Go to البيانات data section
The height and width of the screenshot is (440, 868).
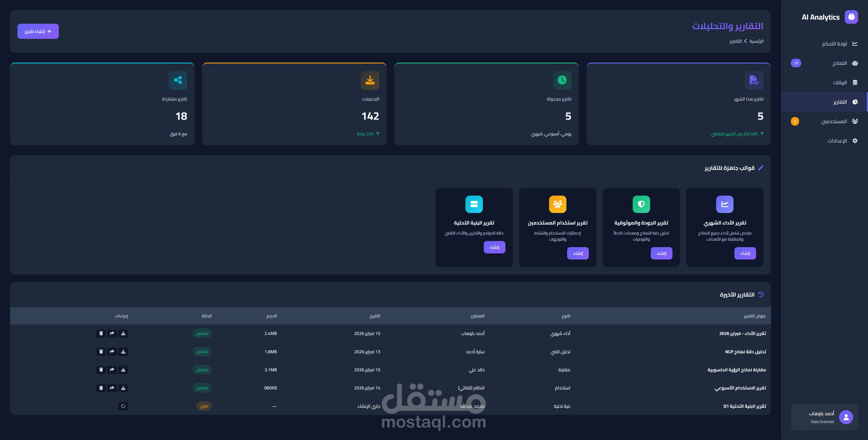(840, 82)
